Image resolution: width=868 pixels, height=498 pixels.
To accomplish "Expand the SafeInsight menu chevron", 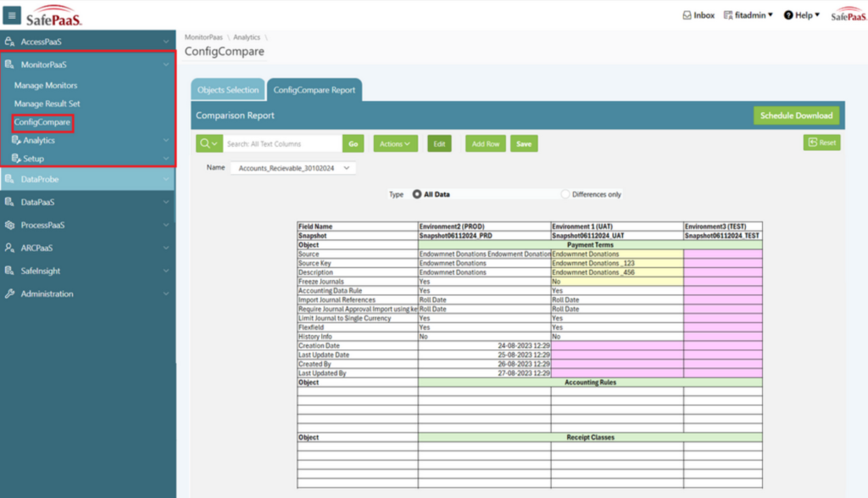I will pos(166,271).
